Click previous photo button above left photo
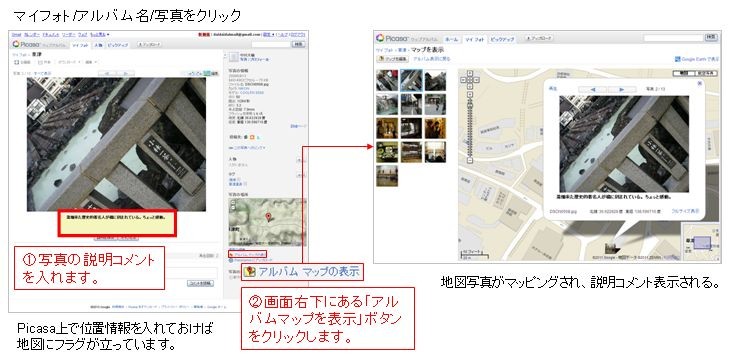Viewport: 736px width, 361px height. point(107,73)
